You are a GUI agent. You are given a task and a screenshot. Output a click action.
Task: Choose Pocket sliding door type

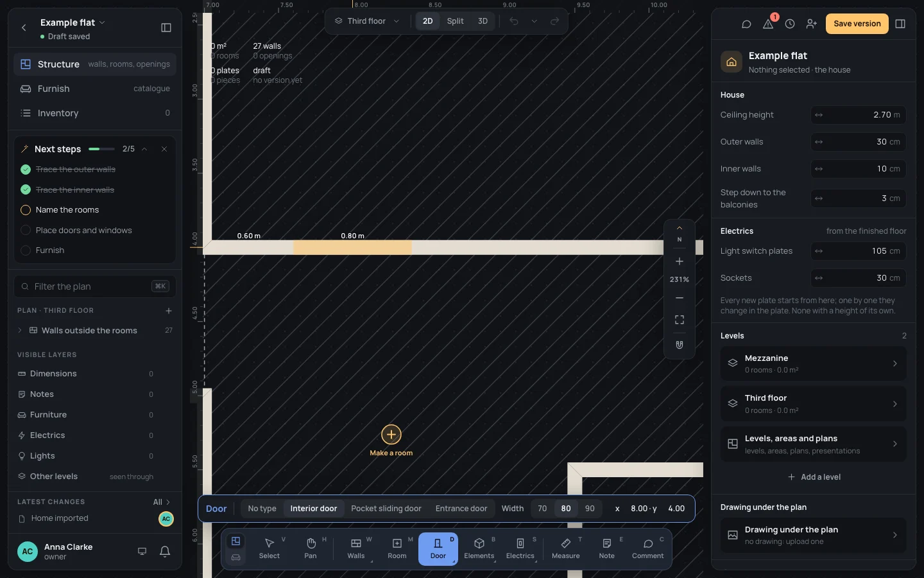(386, 509)
